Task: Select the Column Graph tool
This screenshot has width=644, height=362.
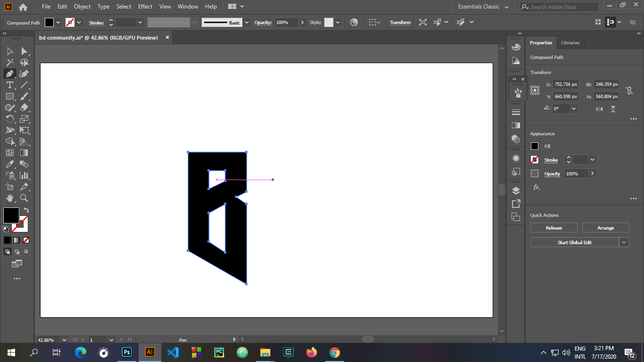Action: pyautogui.click(x=24, y=175)
